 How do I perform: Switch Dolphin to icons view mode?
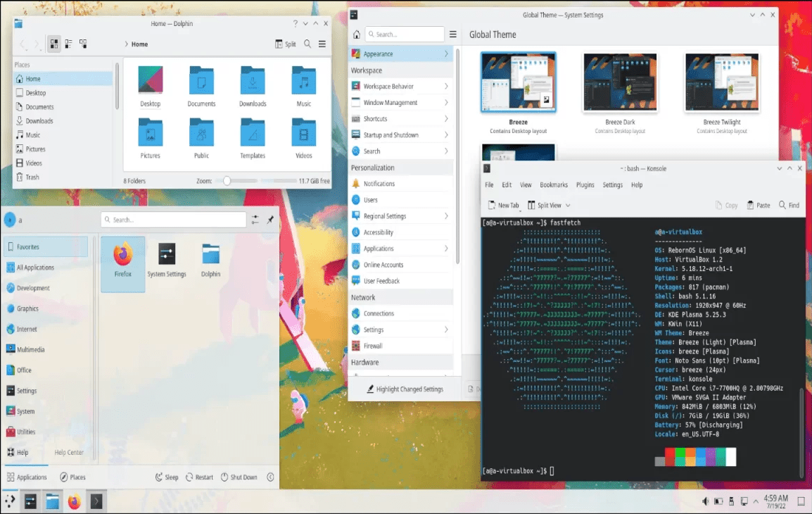tap(54, 44)
